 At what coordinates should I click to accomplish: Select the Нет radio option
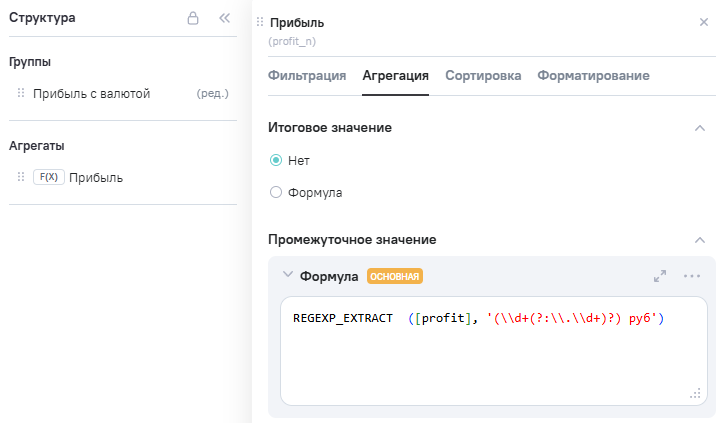point(276,160)
